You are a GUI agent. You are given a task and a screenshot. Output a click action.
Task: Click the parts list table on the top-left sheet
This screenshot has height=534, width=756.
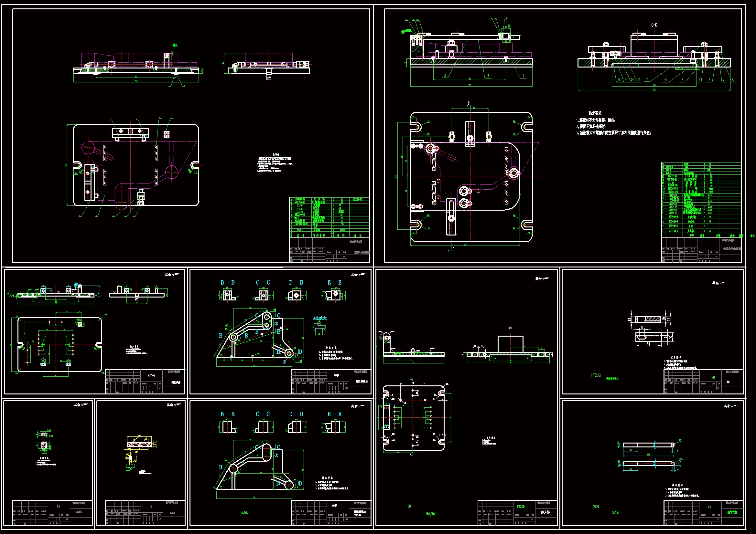click(x=329, y=217)
